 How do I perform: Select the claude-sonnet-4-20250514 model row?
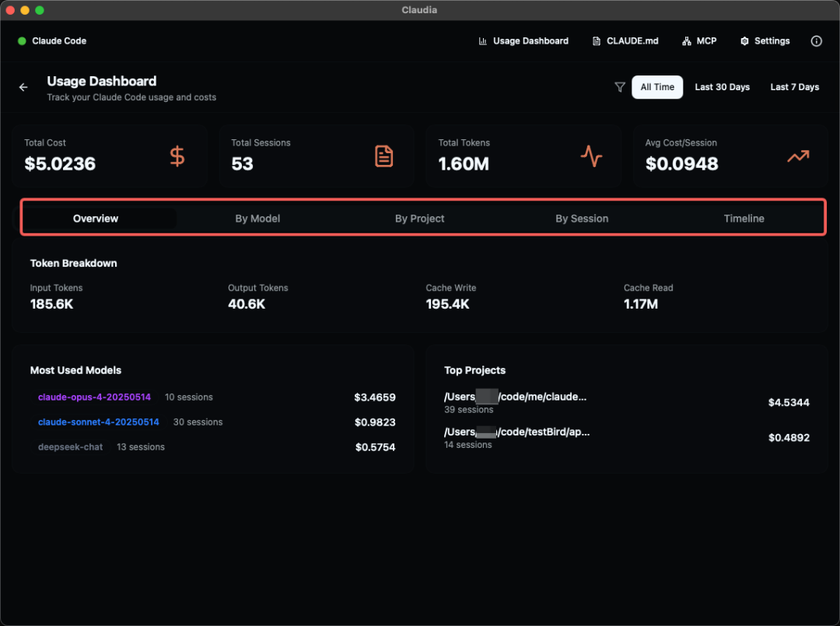coord(216,422)
